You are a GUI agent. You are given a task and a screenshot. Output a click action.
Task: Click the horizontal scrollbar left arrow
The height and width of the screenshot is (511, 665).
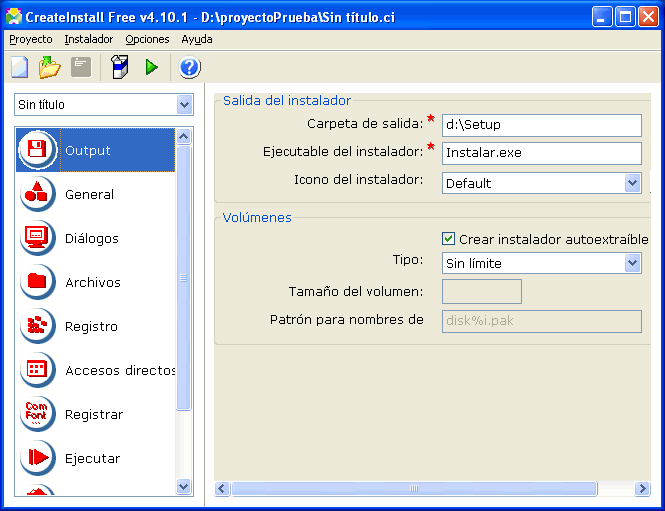(222, 489)
